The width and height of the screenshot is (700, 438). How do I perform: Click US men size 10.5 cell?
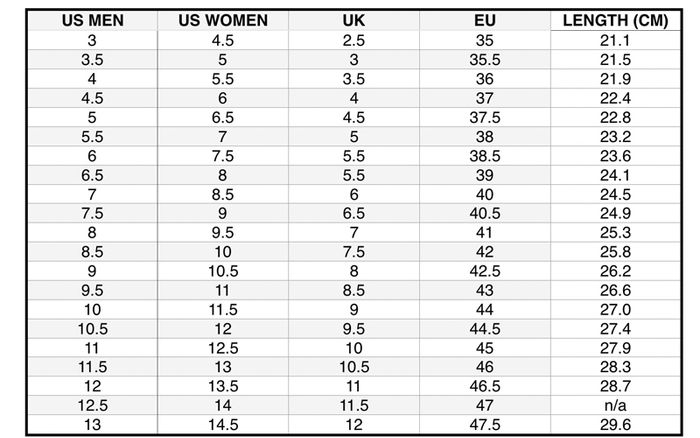92,329
